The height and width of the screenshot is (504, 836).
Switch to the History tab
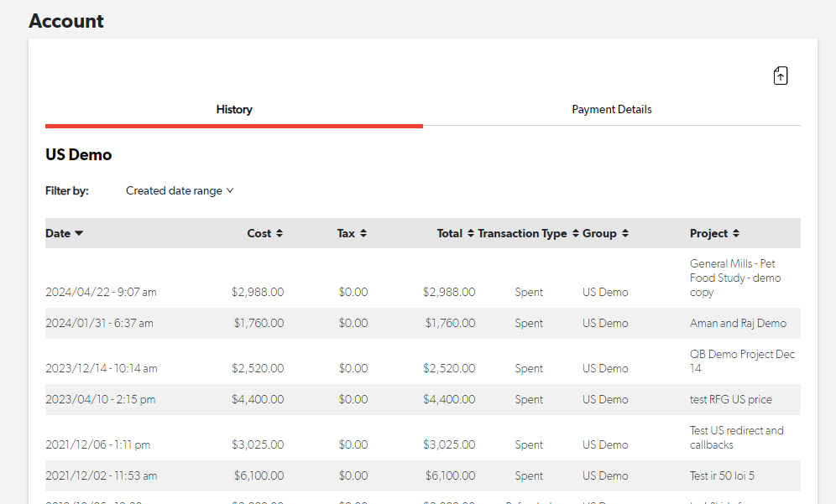coord(234,109)
